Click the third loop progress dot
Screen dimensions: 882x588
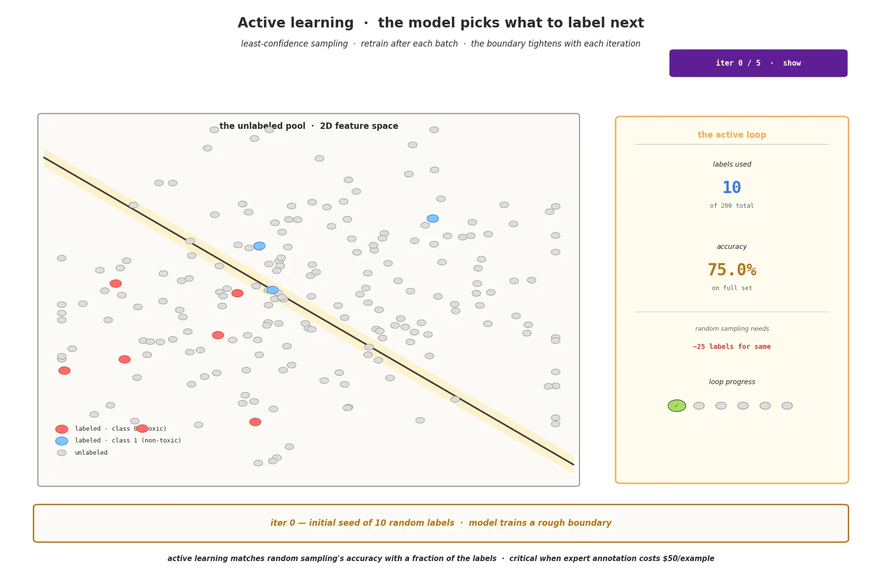click(721, 406)
